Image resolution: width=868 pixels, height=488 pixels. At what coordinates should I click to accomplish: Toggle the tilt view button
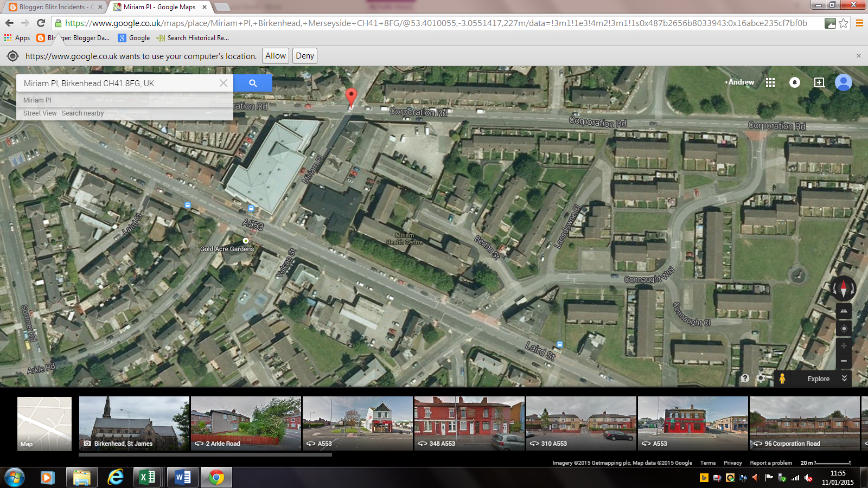pos(844,311)
